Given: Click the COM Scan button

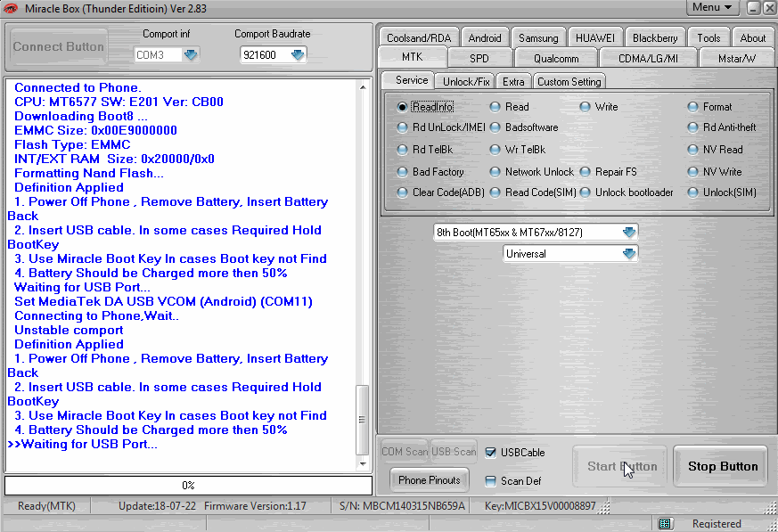Looking at the screenshot, I should coord(405,451).
